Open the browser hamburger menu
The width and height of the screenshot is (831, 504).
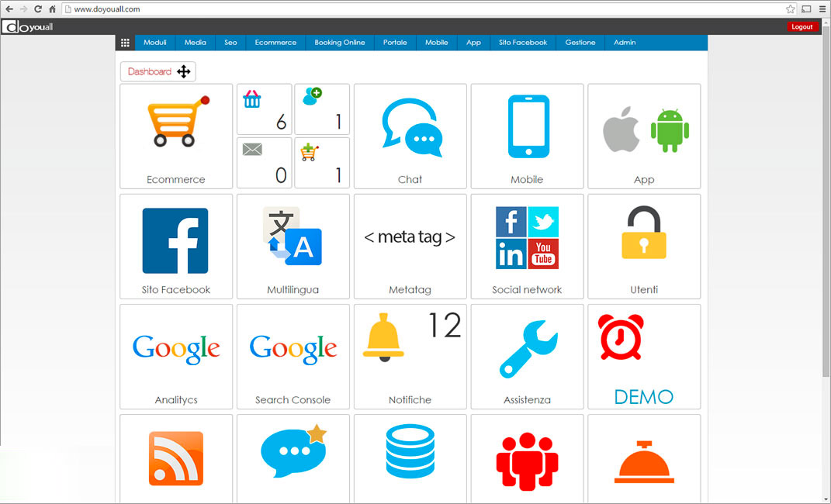[x=822, y=9]
